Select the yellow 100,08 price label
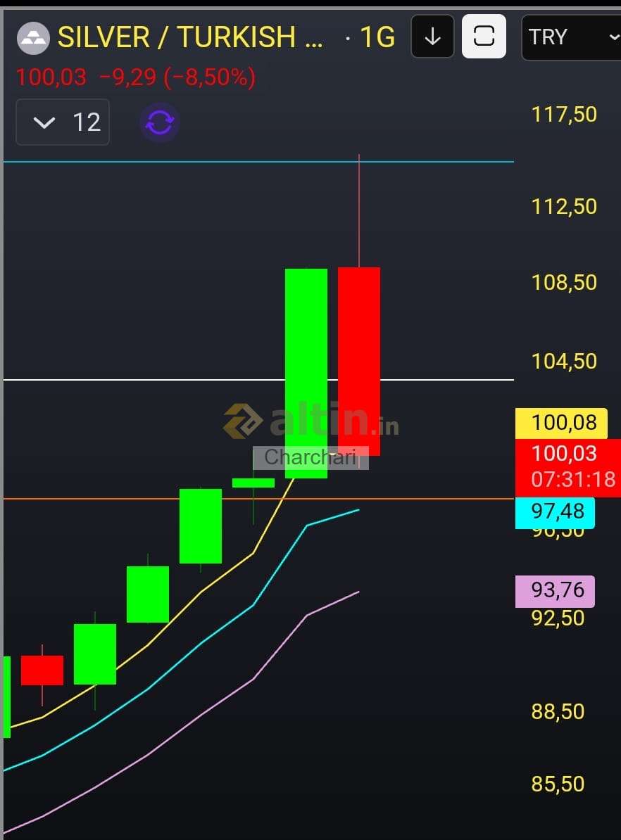Screen dimensions: 621x840 tap(555, 423)
